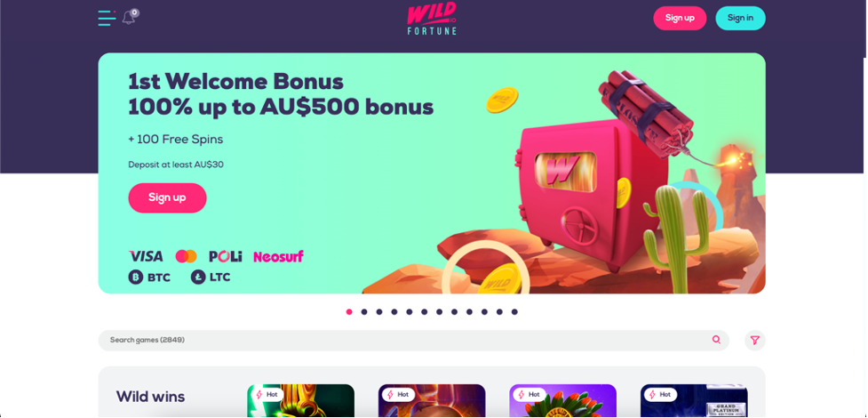Open the notifications bell icon
This screenshot has width=868, height=418.
click(129, 17)
